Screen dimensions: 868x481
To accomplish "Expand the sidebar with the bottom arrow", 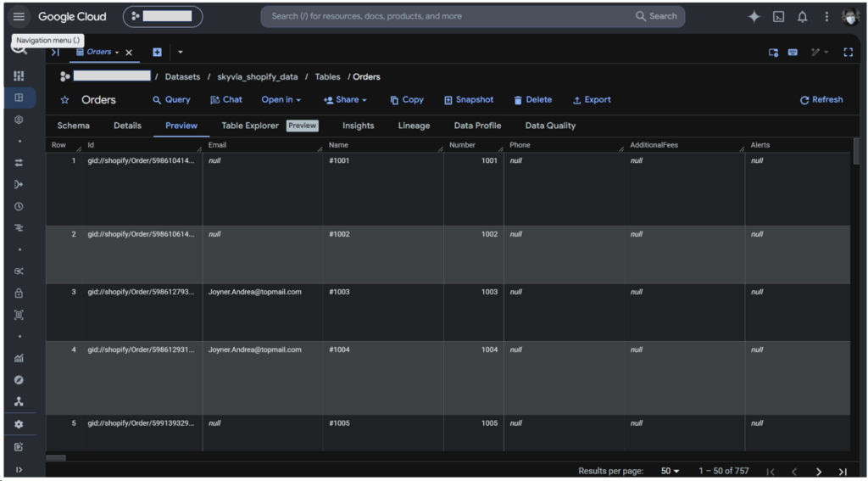I will [x=19, y=470].
